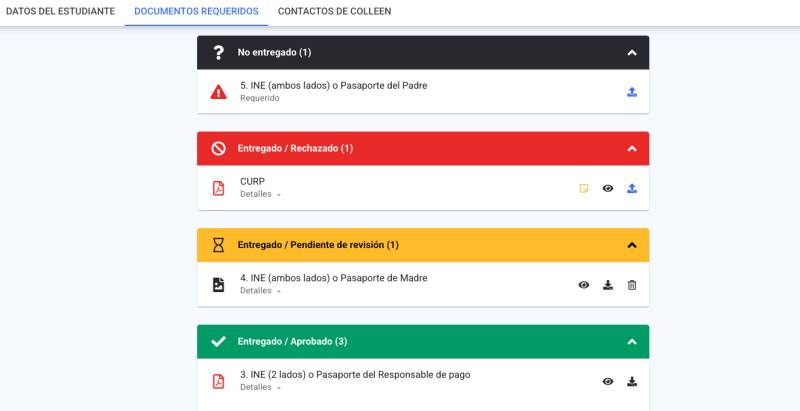This screenshot has width=800, height=411.
Task: Download the Responsable de pago document
Action: (x=632, y=381)
